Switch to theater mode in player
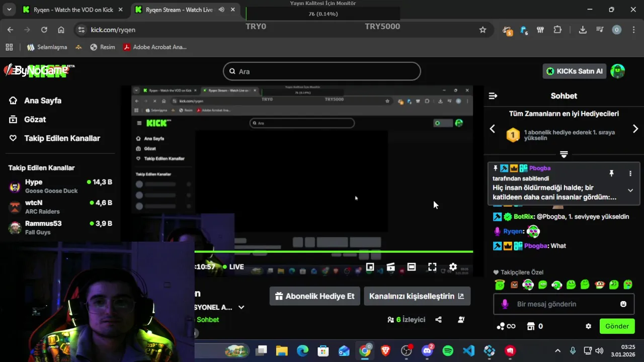Image resolution: width=644 pixels, height=362 pixels. click(412, 267)
